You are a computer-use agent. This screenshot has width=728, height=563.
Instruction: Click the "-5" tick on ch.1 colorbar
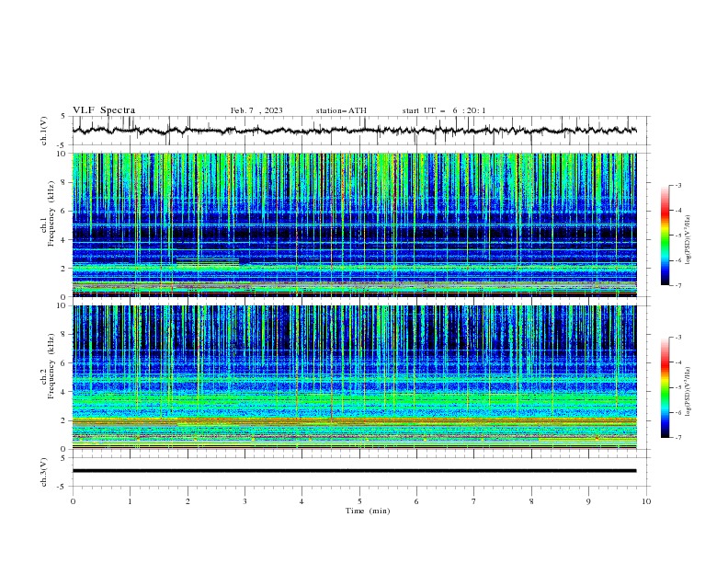[677, 236]
